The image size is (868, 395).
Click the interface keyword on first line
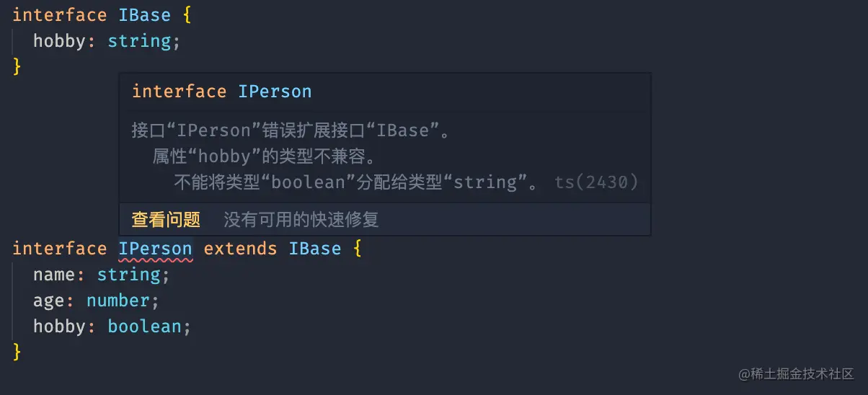click(x=60, y=15)
